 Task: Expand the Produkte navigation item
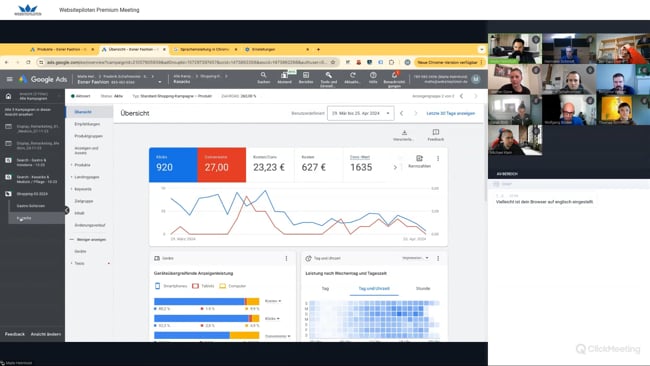click(x=82, y=165)
